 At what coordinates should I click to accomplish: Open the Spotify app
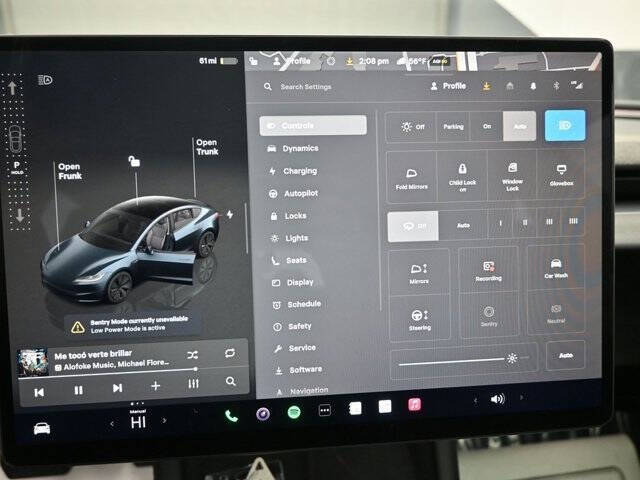(x=294, y=412)
